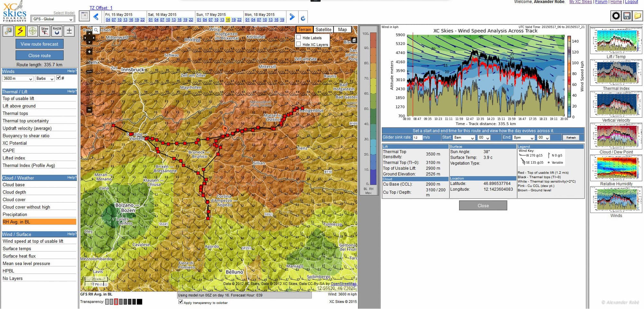Check the Hide Labels box
Viewport: 644px width, 309px height.
(x=298, y=37)
